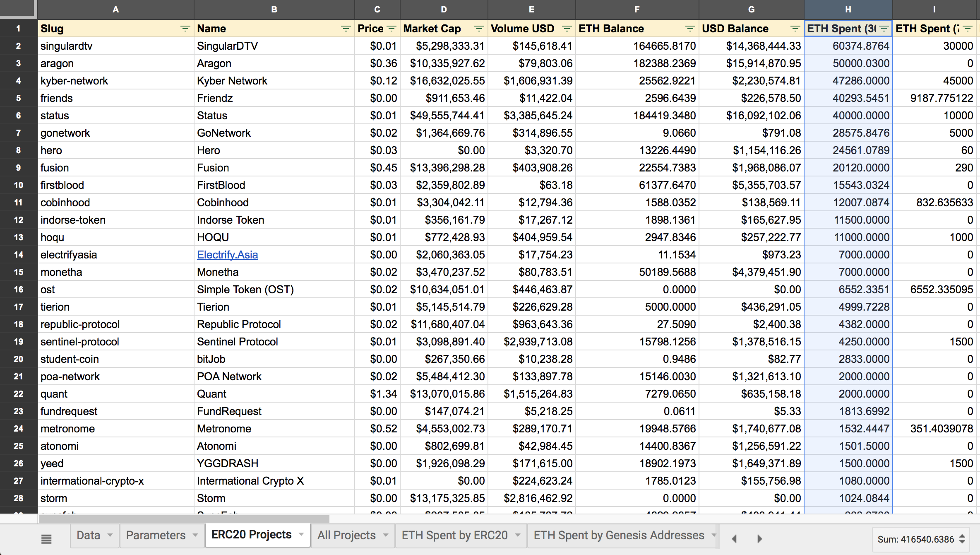The width and height of the screenshot is (980, 555).
Task: Expand the Sum statistics dropdown
Action: pos(962,539)
